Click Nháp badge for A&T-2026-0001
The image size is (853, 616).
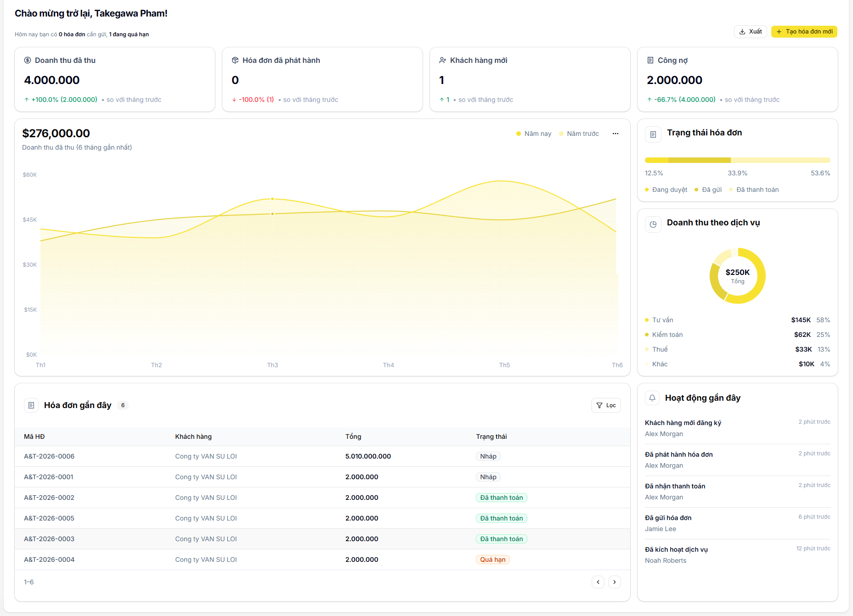[x=488, y=477]
